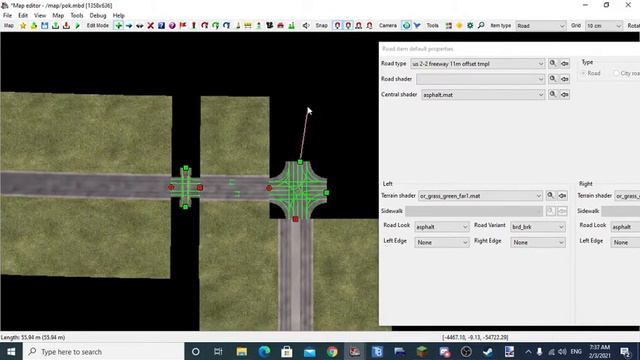640x360 pixels.
Task: Open the View menu
Action: (40, 16)
